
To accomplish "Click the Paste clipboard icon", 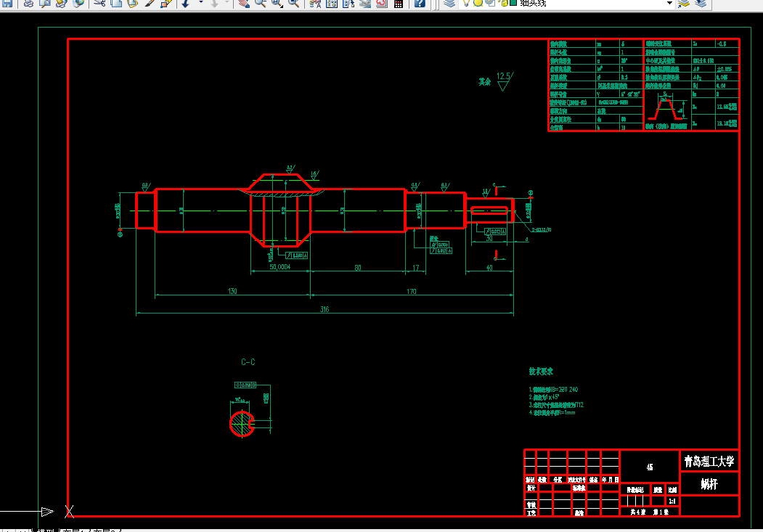I will pos(133,3).
